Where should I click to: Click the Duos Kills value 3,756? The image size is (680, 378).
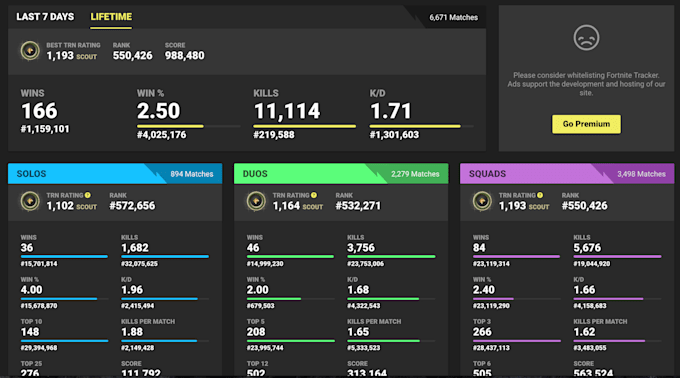[361, 248]
